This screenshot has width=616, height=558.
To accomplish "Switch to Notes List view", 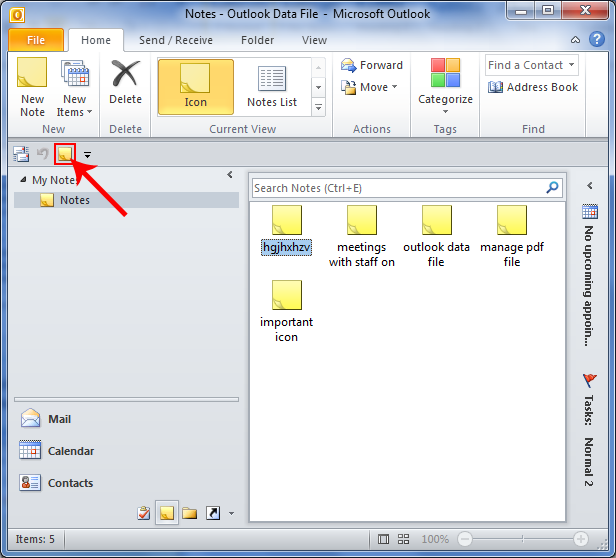I will tap(272, 87).
